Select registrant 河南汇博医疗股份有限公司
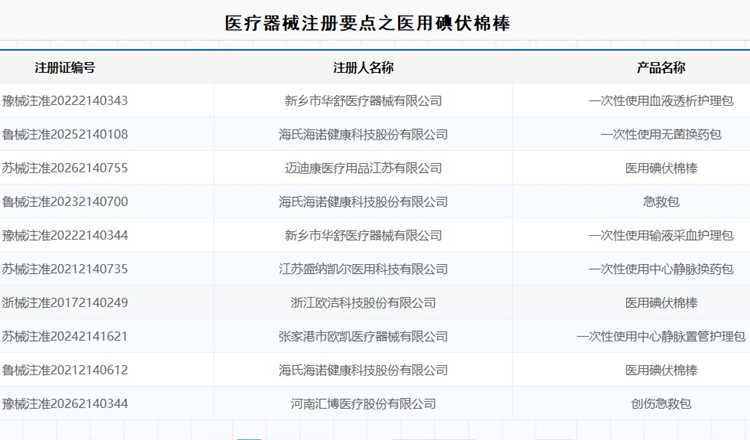The height and width of the screenshot is (440, 750). (x=364, y=404)
